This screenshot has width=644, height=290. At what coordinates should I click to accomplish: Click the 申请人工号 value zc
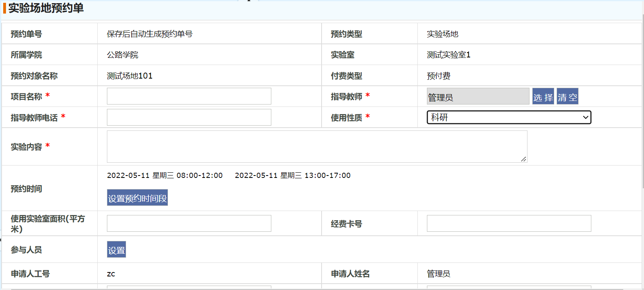[x=111, y=274]
